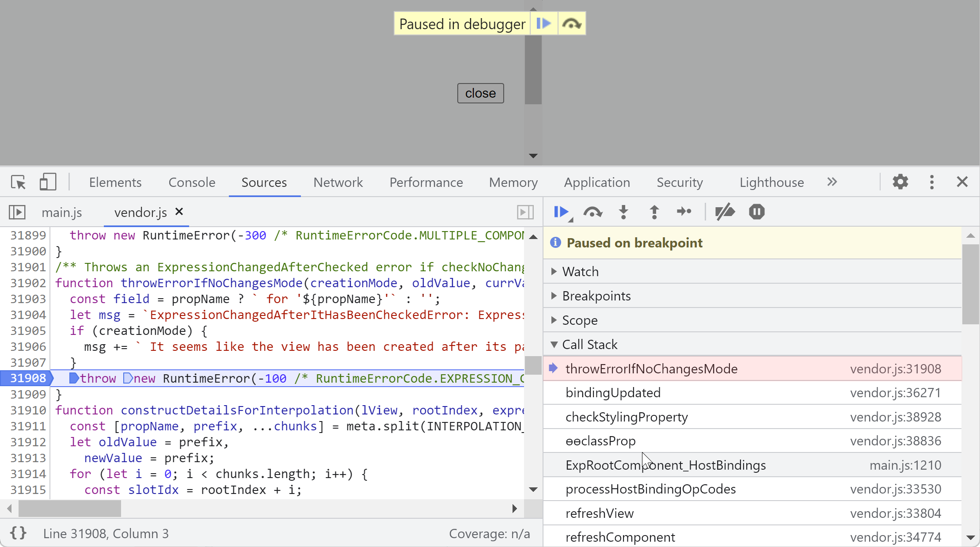Click line number 31902 in gutter
Image resolution: width=980 pixels, height=547 pixels.
(x=28, y=283)
